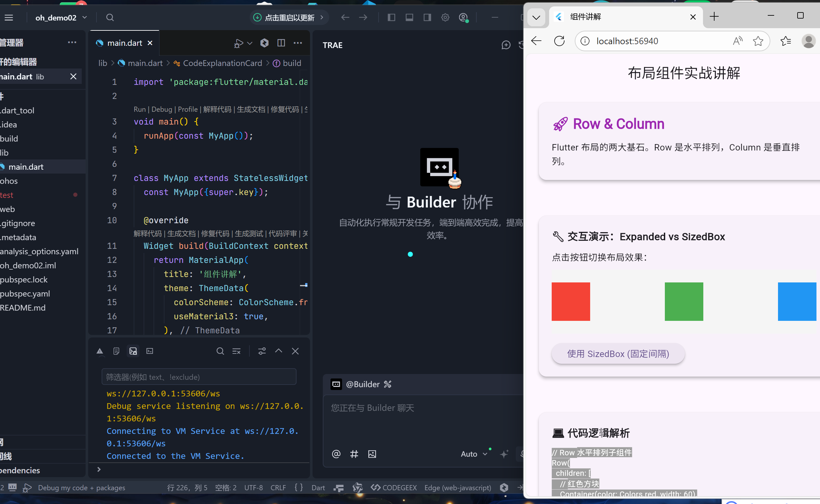Viewport: 820px width, 504px height.
Task: Open the Auto model selector dropdown
Action: point(474,454)
